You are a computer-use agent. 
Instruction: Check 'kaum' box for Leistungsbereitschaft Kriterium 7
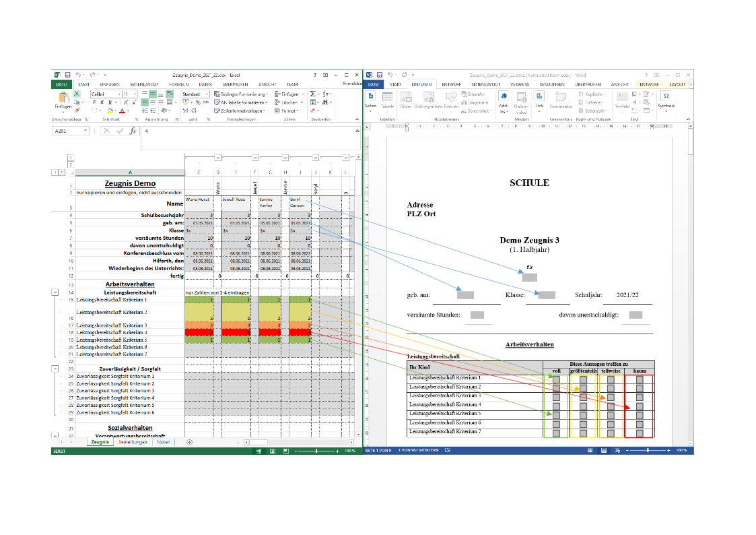(640, 433)
